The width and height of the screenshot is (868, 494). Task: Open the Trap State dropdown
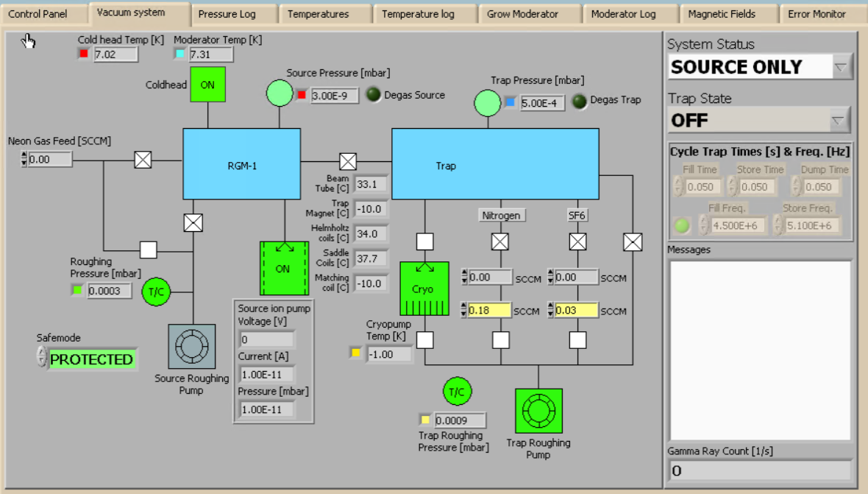tap(839, 120)
